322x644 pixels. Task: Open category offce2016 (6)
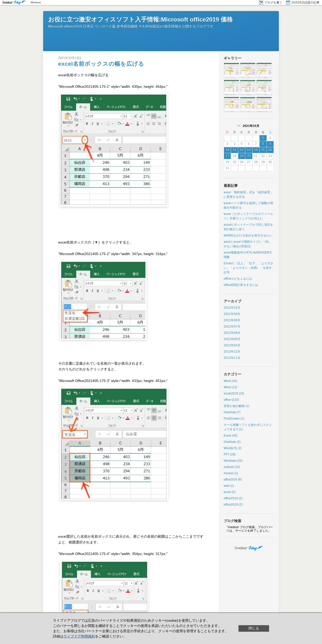(233, 479)
